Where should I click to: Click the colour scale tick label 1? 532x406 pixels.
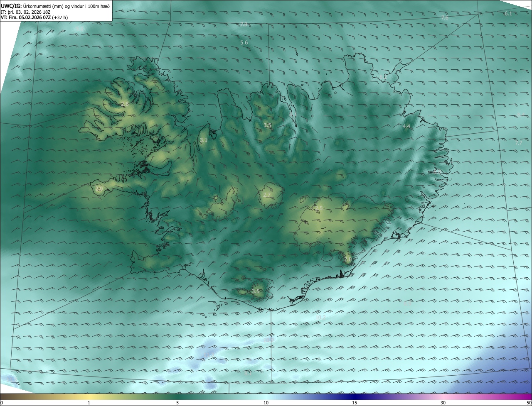pos(89,403)
